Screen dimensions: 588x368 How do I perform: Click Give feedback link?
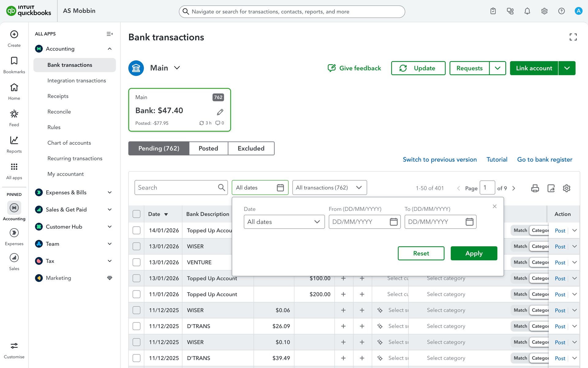pyautogui.click(x=354, y=68)
